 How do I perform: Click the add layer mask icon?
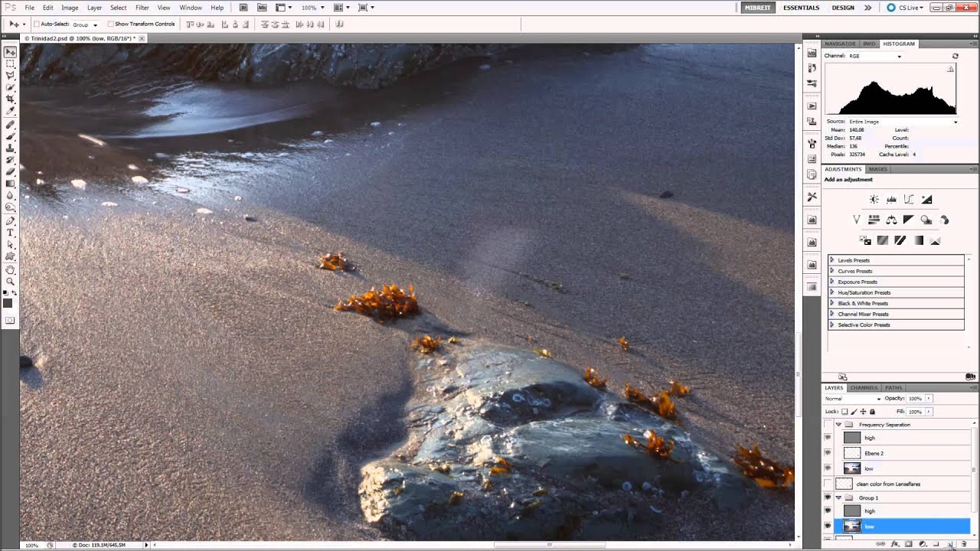tap(909, 544)
